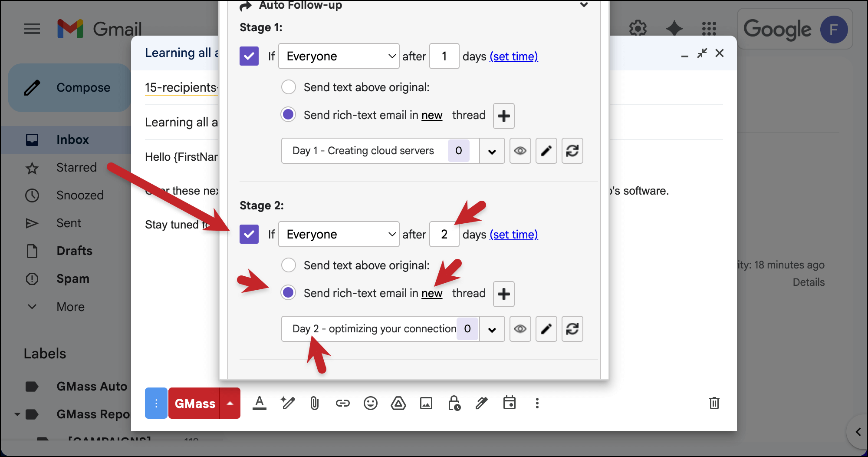The image size is (868, 457).
Task: Click the Stage 2 'set time' link
Action: pyautogui.click(x=513, y=235)
